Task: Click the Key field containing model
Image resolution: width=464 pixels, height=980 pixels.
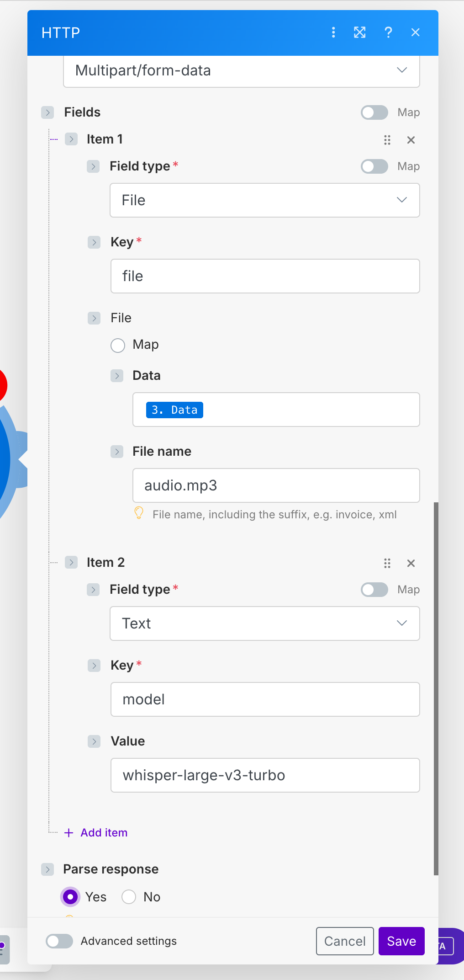Action: pyautogui.click(x=265, y=699)
